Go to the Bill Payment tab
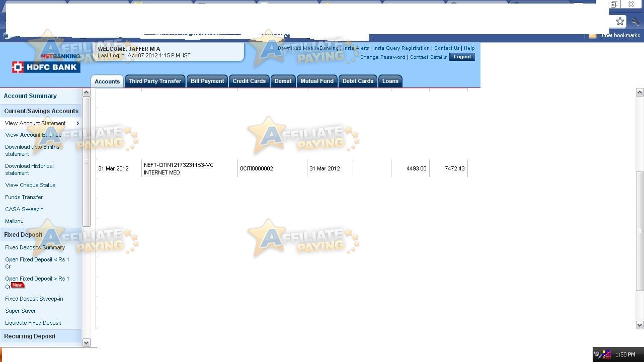The height and width of the screenshot is (362, 644). click(x=207, y=81)
